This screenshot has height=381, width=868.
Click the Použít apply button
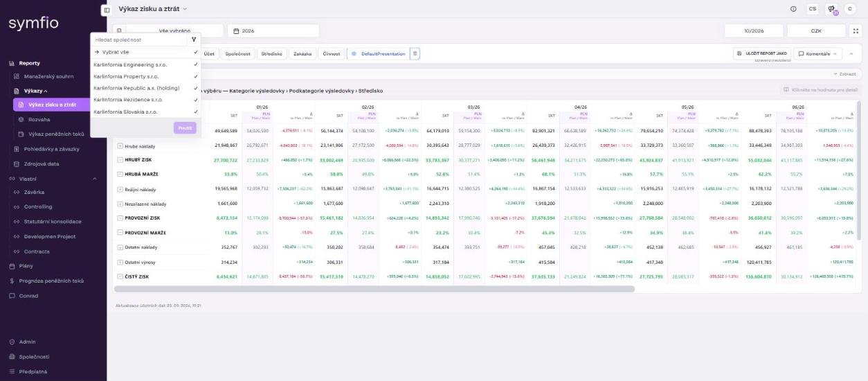(185, 128)
